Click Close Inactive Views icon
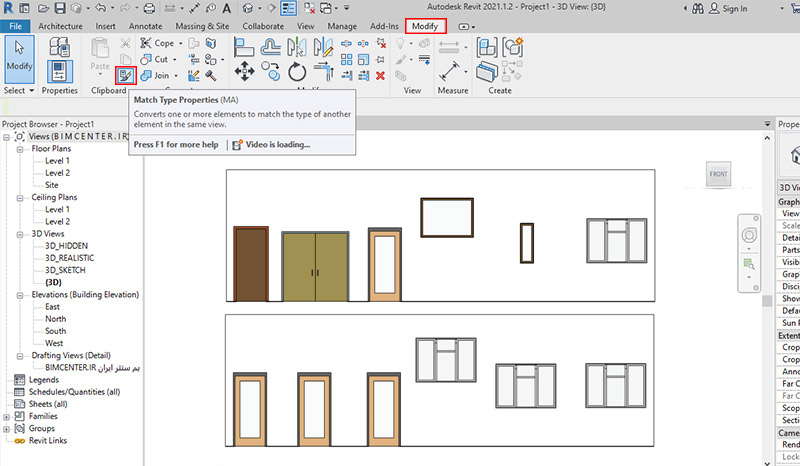 (309, 8)
